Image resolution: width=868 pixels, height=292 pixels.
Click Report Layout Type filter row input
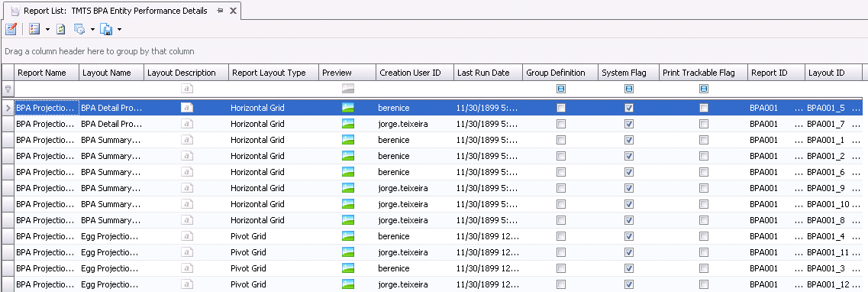pos(273,89)
